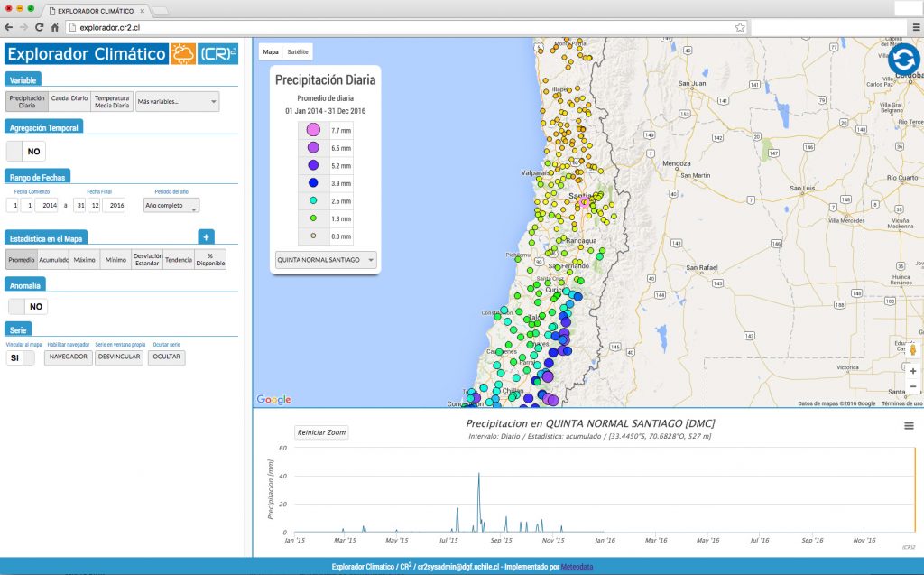Open the chart hamburger menu icon
Viewport: 924px width, 575px height.
coord(909,426)
